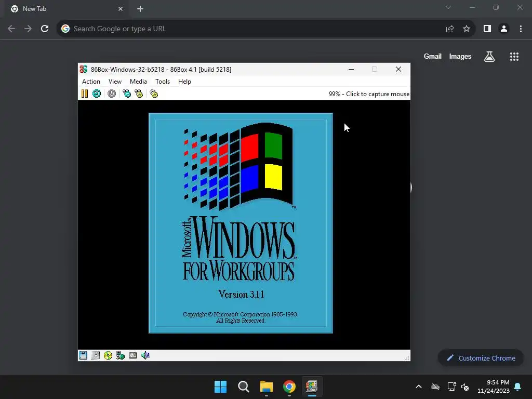Click the OneDrive cloud tray icon

click(435, 387)
